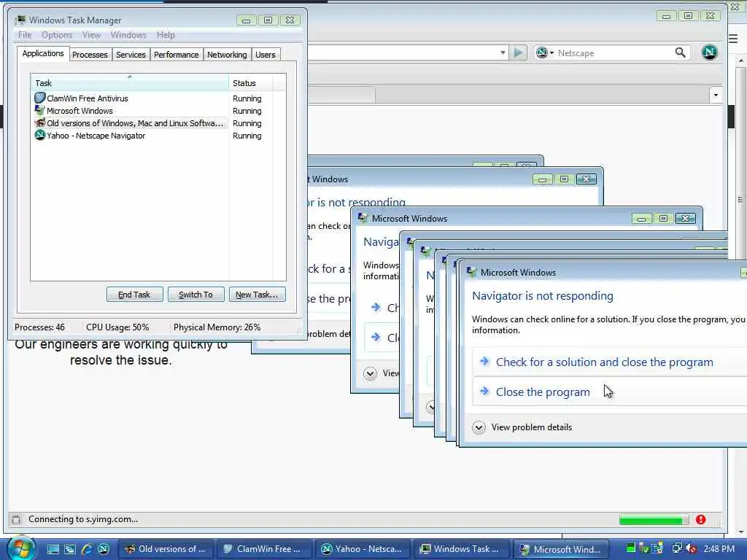Open Task Manager Help menu
The height and width of the screenshot is (560, 747).
pos(166,35)
